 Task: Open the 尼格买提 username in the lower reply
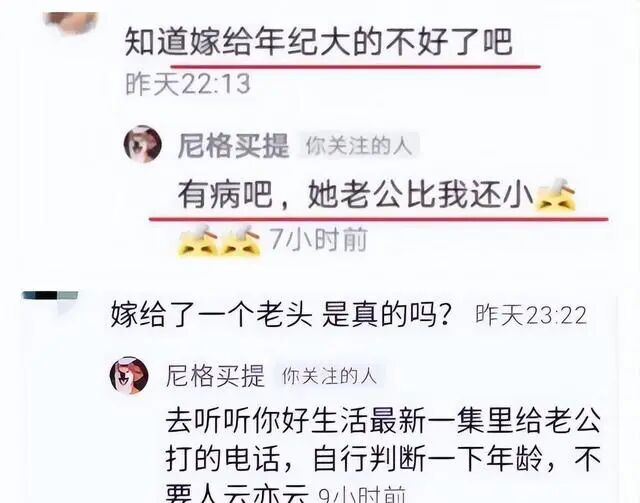pos(216,376)
